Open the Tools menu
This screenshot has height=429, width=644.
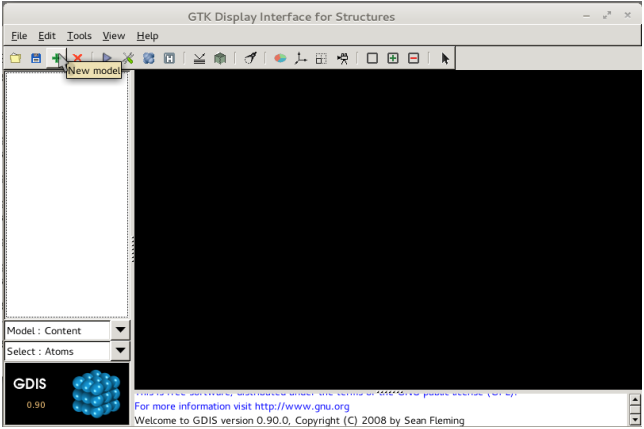pos(79,36)
